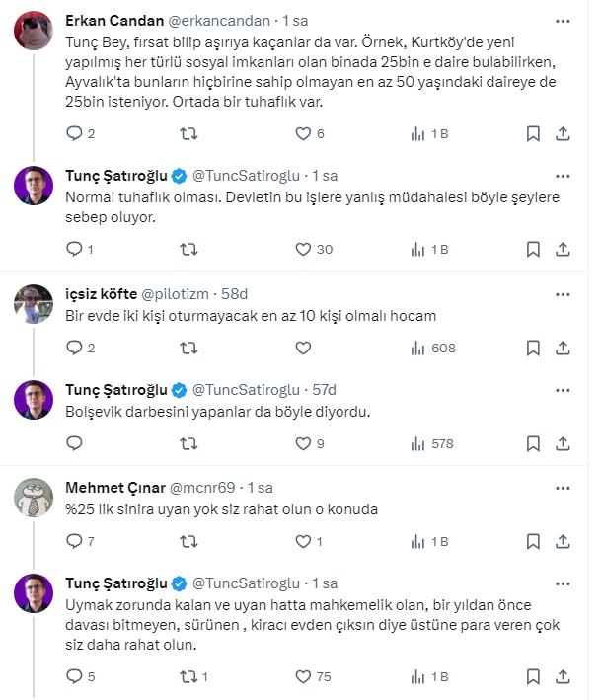
Task: Open more options on Mehmet Çınar's tweet
Action: pos(563,488)
